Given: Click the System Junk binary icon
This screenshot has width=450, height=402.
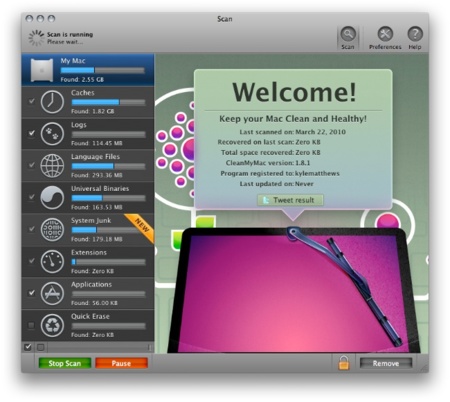Looking at the screenshot, I should 52,230.
